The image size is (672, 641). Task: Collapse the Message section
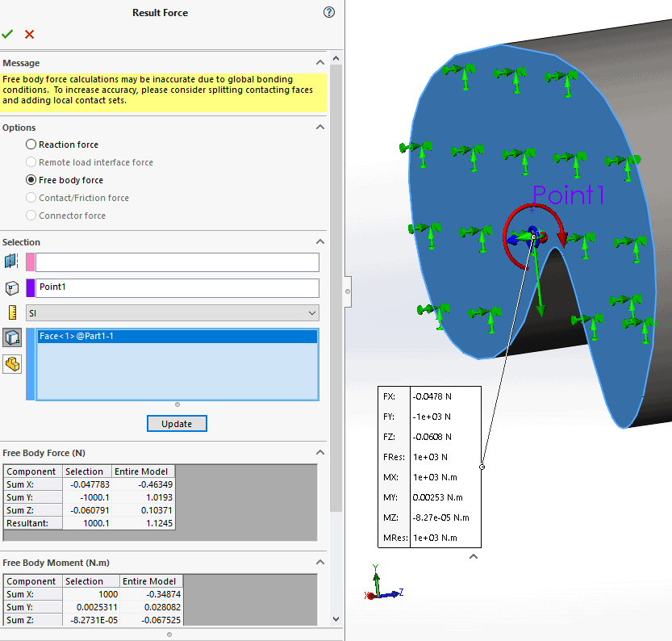tap(320, 63)
